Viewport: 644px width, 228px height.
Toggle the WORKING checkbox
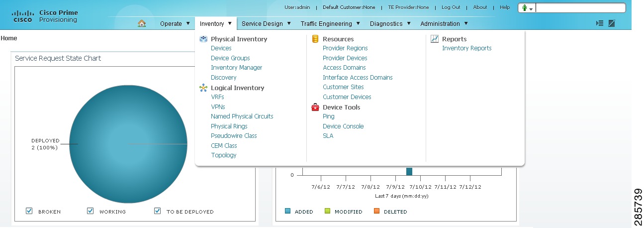point(90,211)
